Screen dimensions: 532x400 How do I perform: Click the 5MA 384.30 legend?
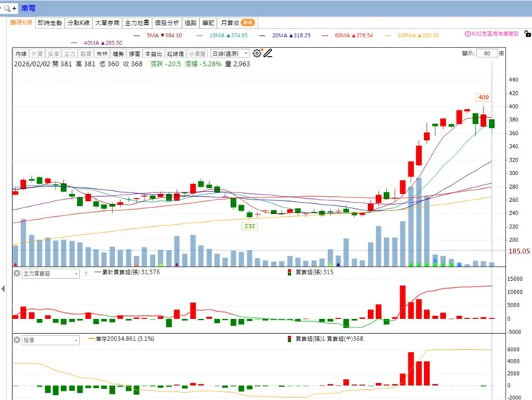(158, 35)
